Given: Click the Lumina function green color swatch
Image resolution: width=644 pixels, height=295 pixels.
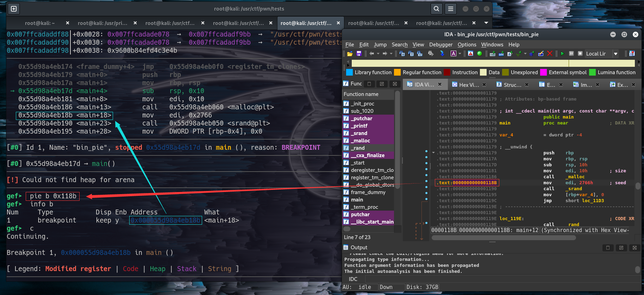Looking at the screenshot, I should 592,72.
